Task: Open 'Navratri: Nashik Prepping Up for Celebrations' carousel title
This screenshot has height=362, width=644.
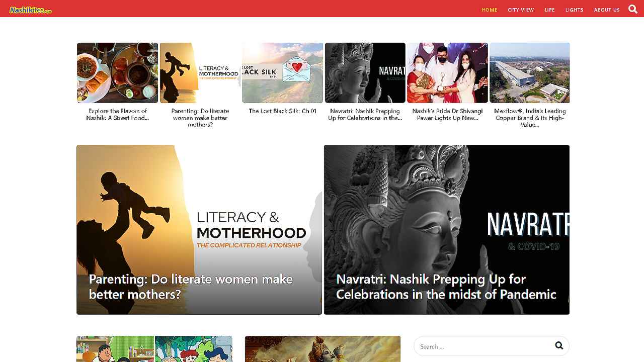Action: click(x=365, y=115)
